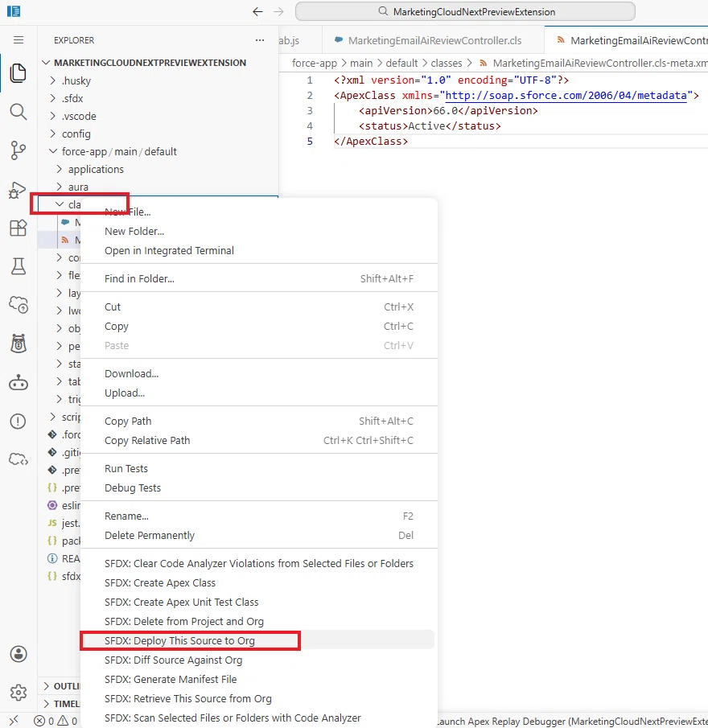Open the Source Control view icon
The image size is (708, 728).
[x=19, y=150]
